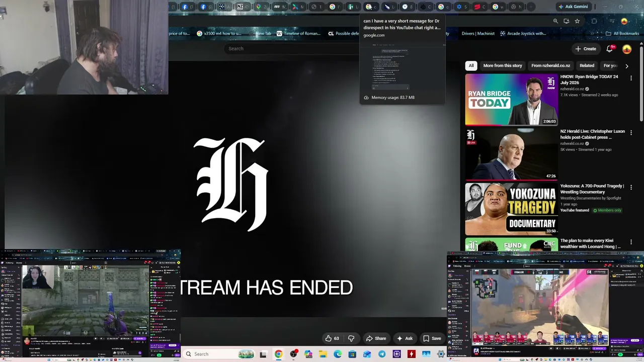Switch to the NZ Herald browser tab

click(x=243, y=7)
